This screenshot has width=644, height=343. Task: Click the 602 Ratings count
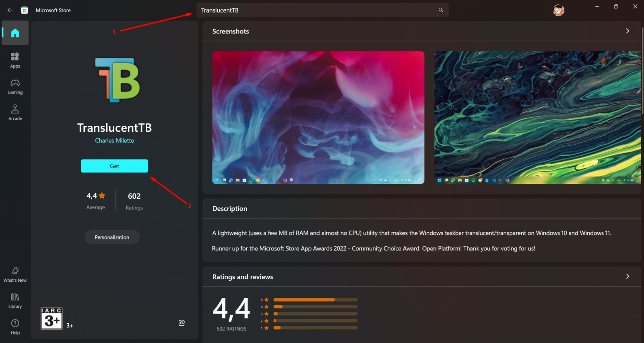pos(134,201)
